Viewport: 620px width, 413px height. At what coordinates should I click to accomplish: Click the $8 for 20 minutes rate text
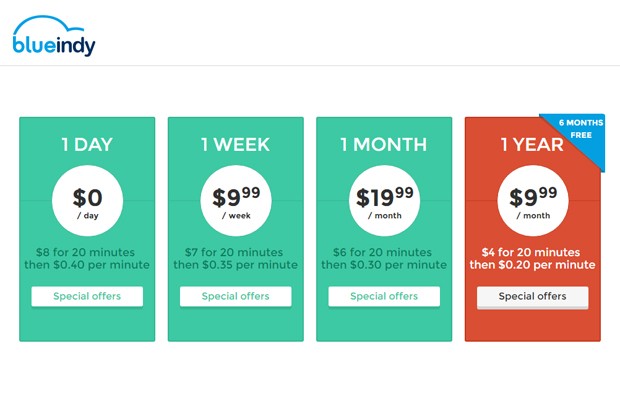point(85,252)
